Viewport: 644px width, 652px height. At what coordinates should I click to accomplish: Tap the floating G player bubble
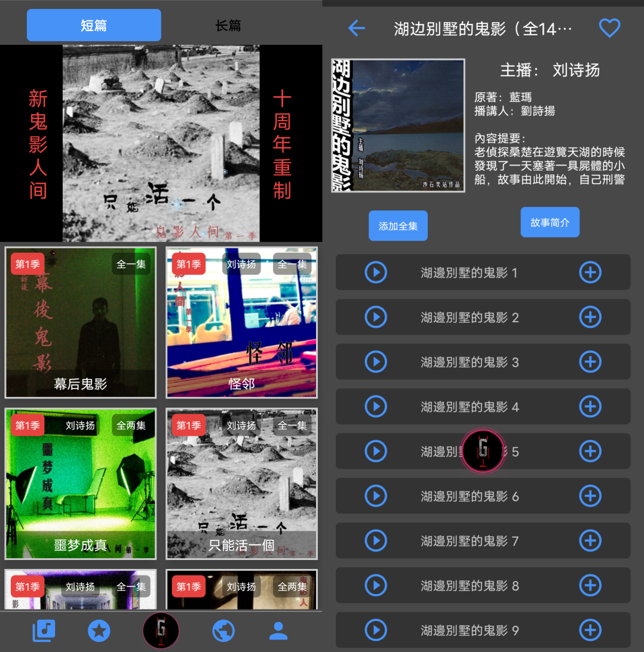483,451
